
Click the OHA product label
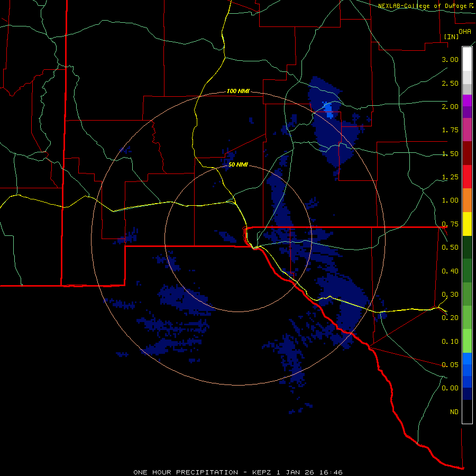coord(465,31)
